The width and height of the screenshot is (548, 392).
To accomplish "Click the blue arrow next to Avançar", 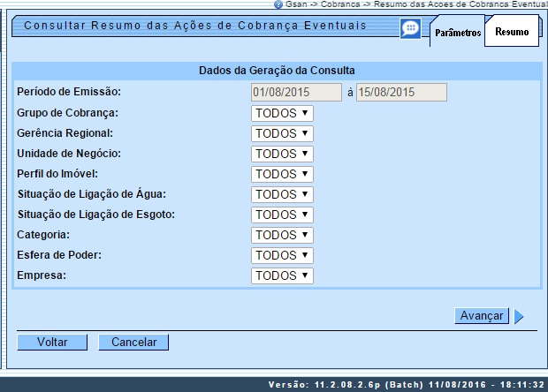I will (x=519, y=316).
